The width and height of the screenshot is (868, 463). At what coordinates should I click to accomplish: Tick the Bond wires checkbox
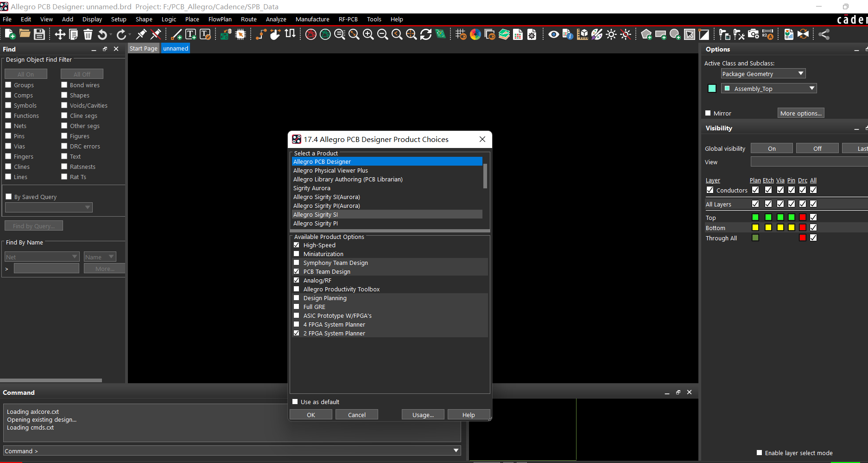pyautogui.click(x=64, y=85)
